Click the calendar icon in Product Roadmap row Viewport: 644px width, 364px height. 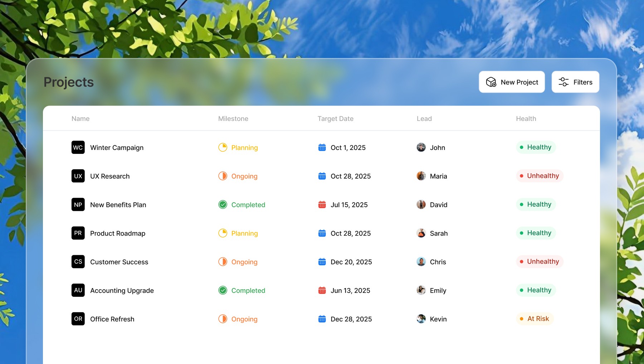(x=322, y=233)
